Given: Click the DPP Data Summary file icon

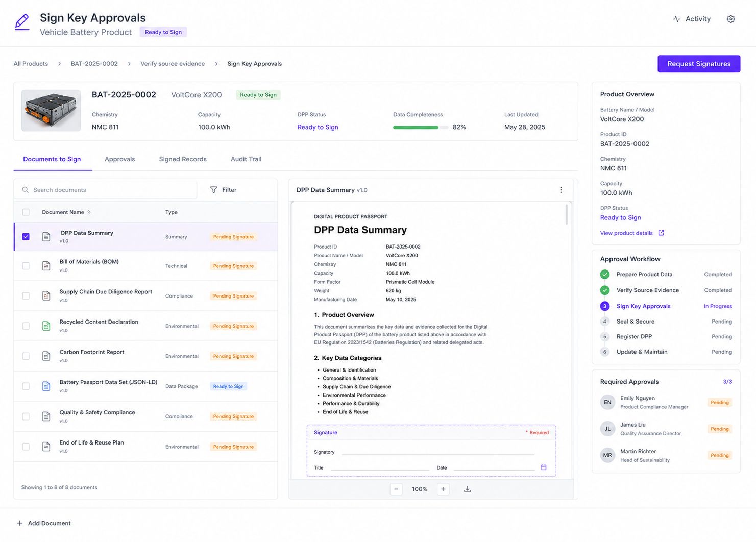Looking at the screenshot, I should tap(46, 237).
